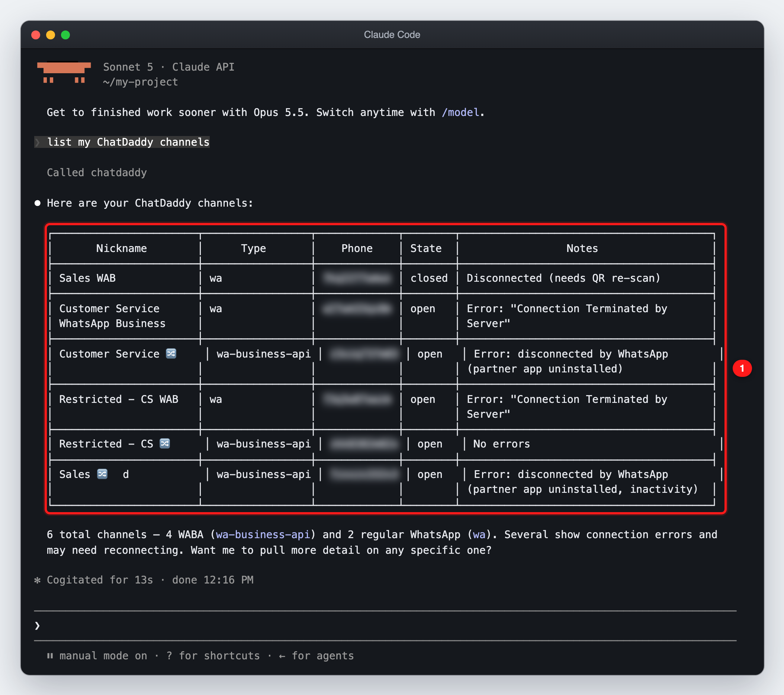Click open state in the Restricted – CS WAB row
Image resolution: width=784 pixels, height=695 pixels.
pyautogui.click(x=423, y=400)
